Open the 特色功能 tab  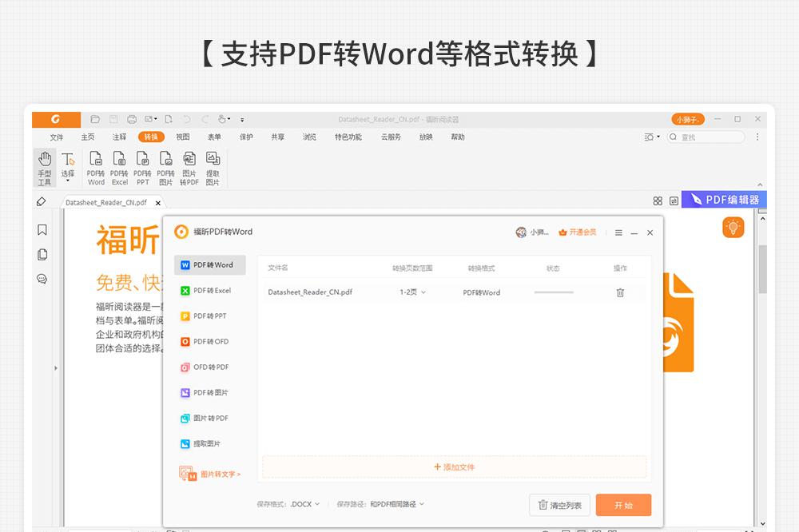(x=348, y=137)
